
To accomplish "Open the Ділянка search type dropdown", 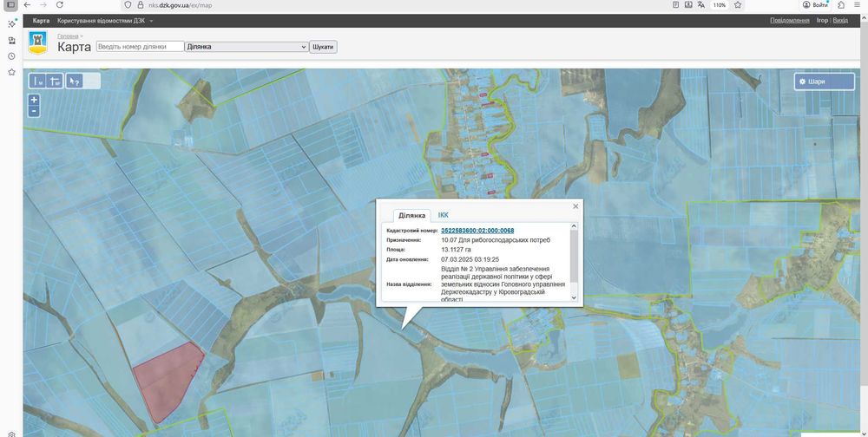I will 247,47.
